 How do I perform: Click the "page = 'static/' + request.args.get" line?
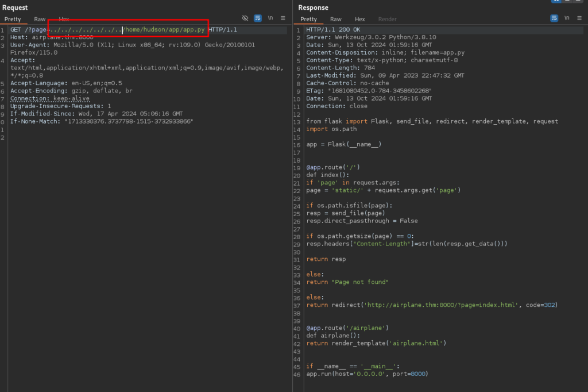click(x=383, y=190)
